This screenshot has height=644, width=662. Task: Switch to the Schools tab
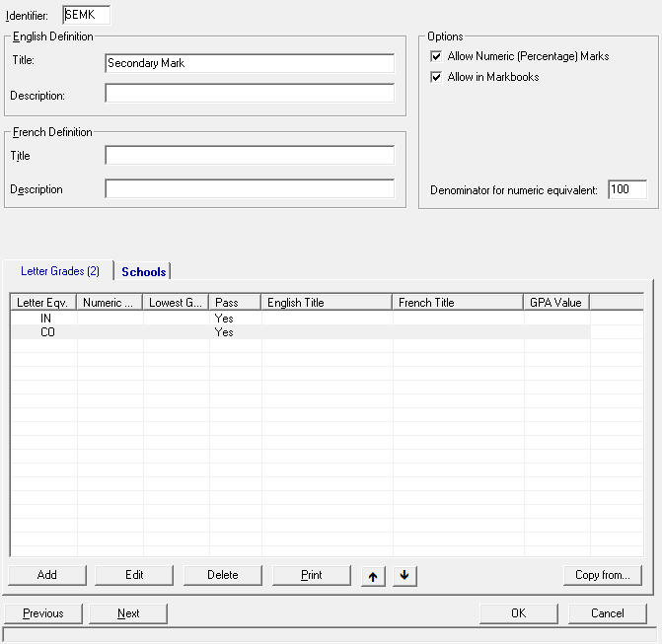point(143,271)
